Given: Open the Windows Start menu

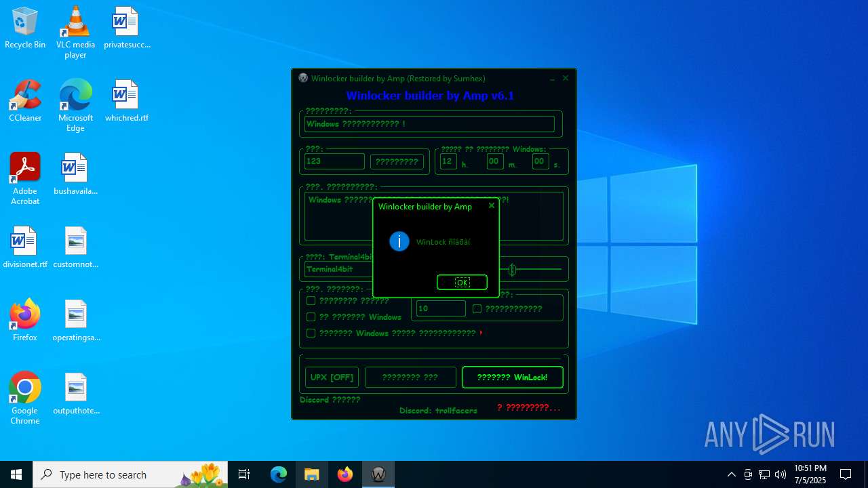Looking at the screenshot, I should [x=16, y=474].
